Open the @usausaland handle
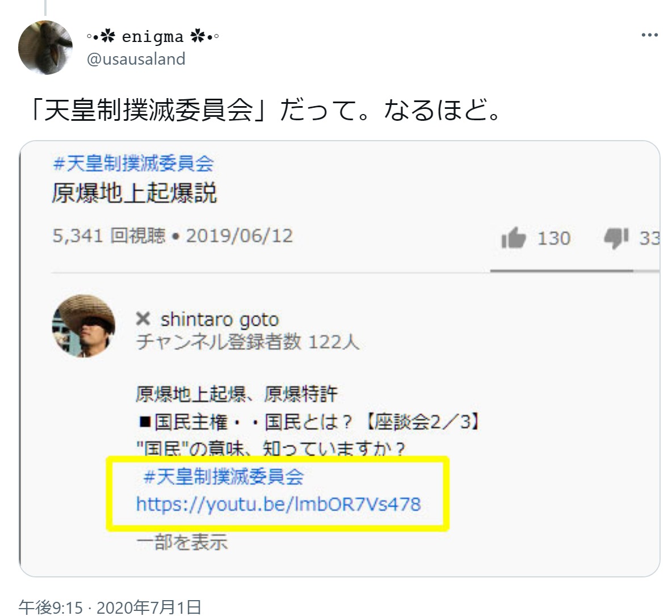The image size is (672, 616). [136, 58]
